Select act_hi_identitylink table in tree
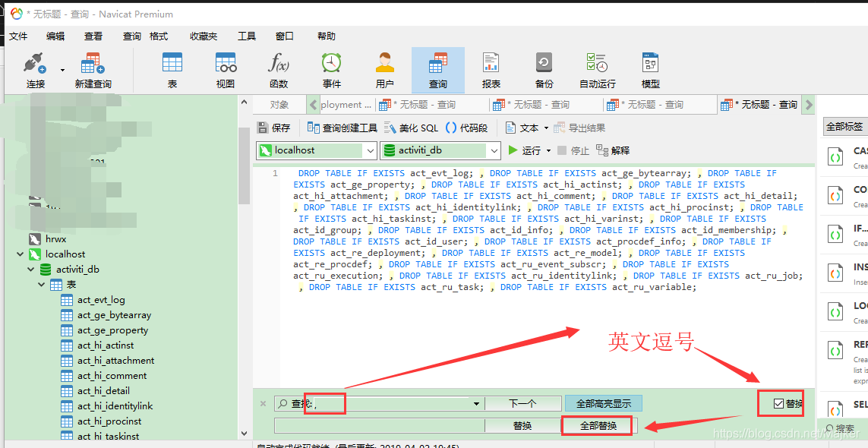The width and height of the screenshot is (868, 448). tap(115, 406)
